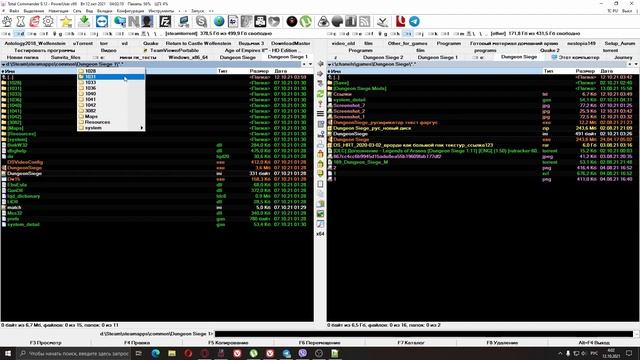Click the green refresh icon in the middle toolbar
This screenshot has height=360, width=640.
[320, 94]
